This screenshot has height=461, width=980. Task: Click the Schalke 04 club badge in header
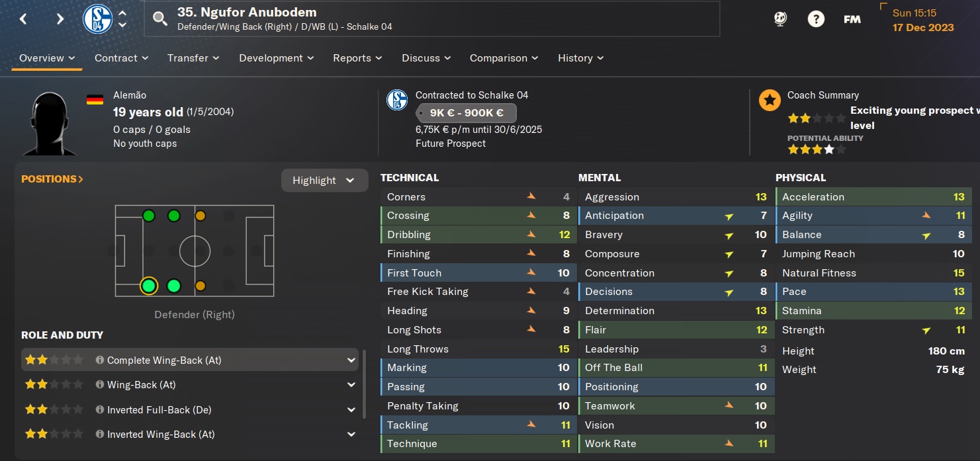pos(97,19)
